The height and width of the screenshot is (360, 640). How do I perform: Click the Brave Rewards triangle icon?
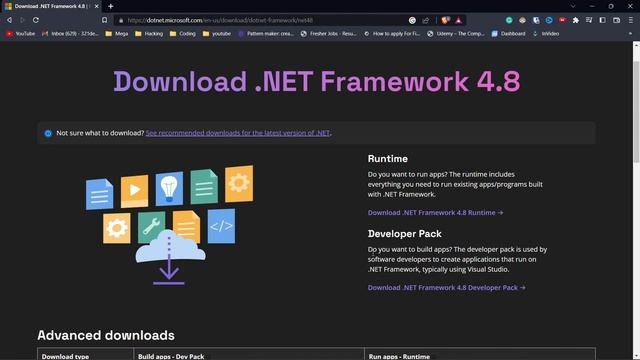click(x=459, y=20)
